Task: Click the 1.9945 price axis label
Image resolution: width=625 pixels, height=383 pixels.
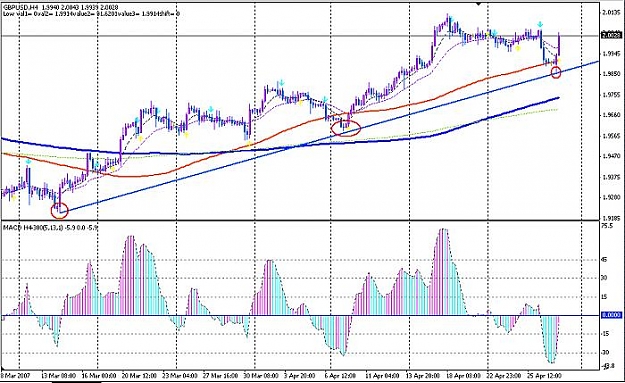Action: tap(612, 53)
